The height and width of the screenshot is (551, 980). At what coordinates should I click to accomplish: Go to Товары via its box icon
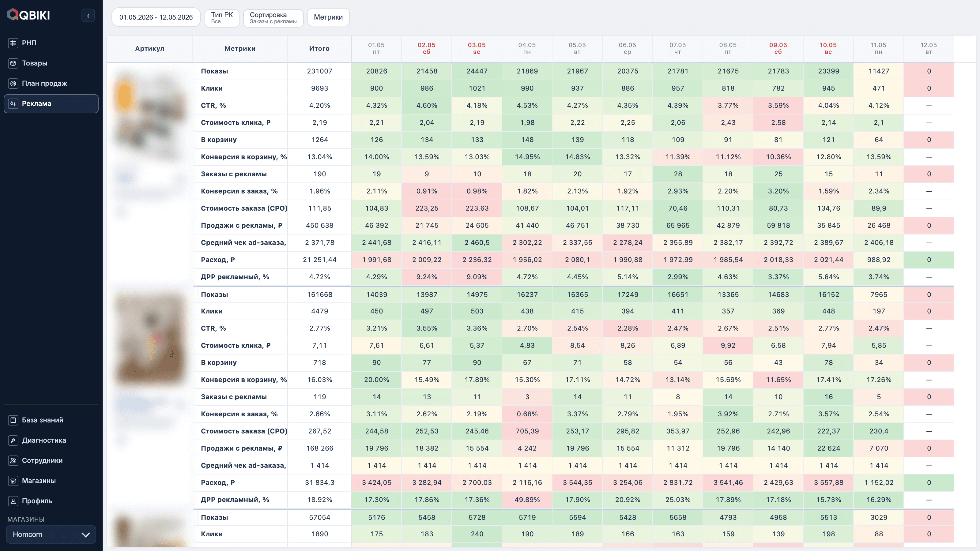point(13,63)
